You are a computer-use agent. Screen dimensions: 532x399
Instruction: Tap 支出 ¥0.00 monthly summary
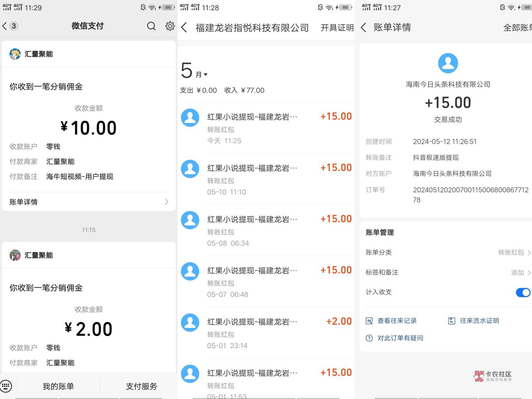click(x=198, y=90)
